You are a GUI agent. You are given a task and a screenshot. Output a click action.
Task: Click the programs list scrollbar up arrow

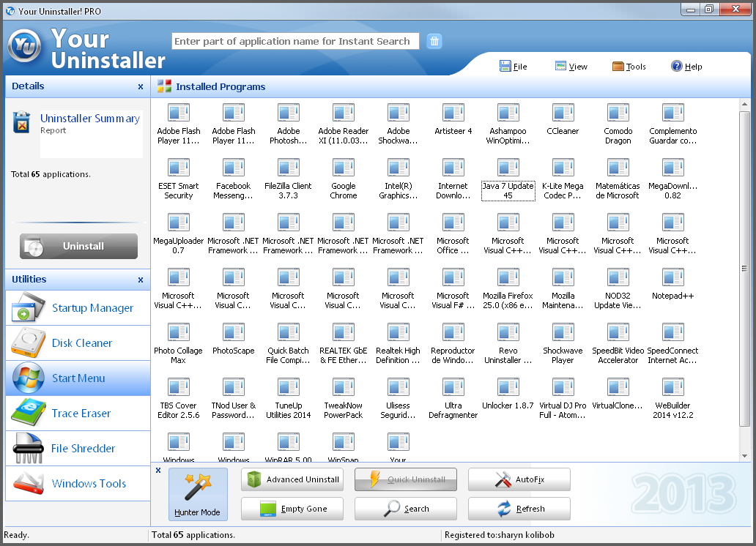coord(744,104)
